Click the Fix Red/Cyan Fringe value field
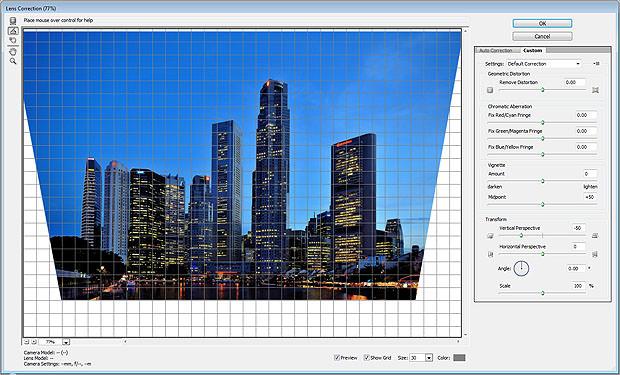Viewport: 620px width, 375px height. [x=586, y=115]
